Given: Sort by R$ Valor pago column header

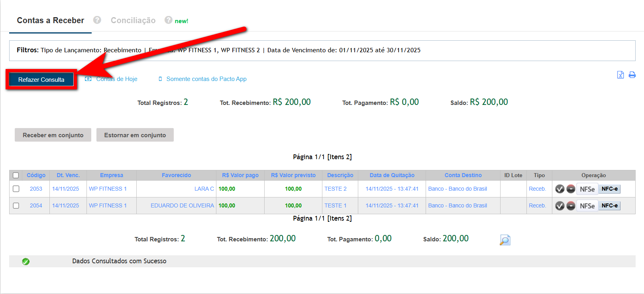Looking at the screenshot, I should coord(240,175).
